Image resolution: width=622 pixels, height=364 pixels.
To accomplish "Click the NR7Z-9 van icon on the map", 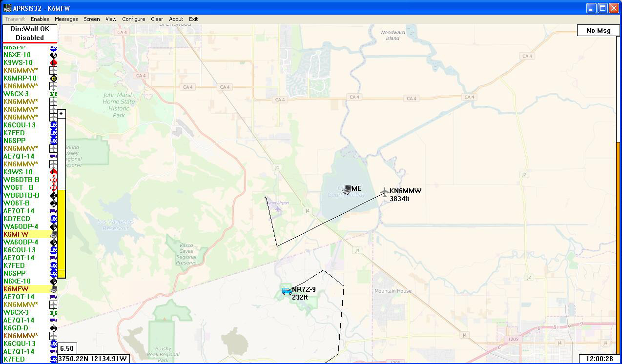I will [x=287, y=291].
